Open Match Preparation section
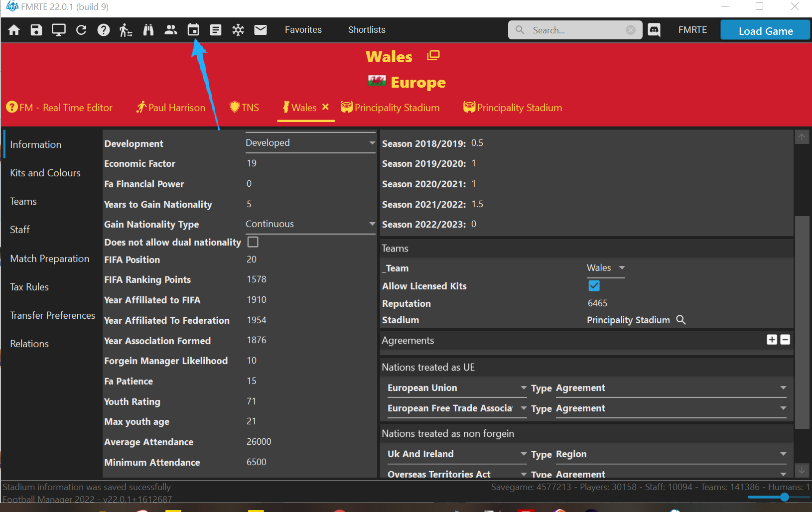The height and width of the screenshot is (512, 812). [50, 258]
